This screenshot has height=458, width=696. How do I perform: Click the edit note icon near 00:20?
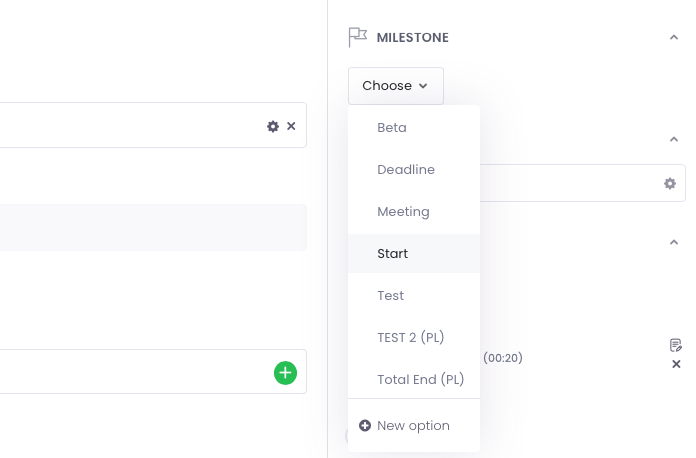coord(676,345)
